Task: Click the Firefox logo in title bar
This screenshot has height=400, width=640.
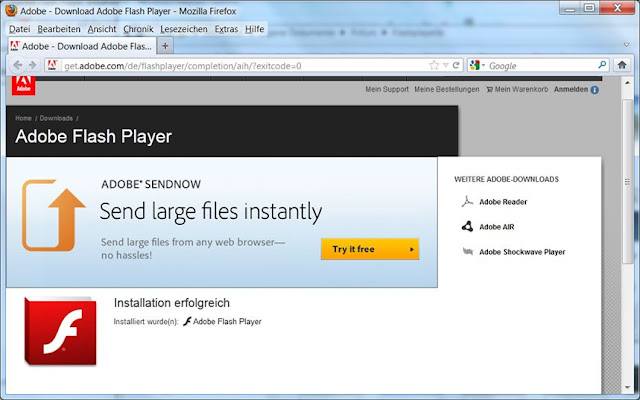Action: [11, 11]
